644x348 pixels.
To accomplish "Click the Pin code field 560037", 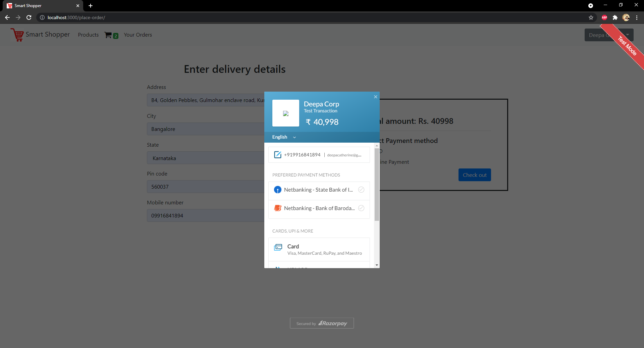I will 206,187.
